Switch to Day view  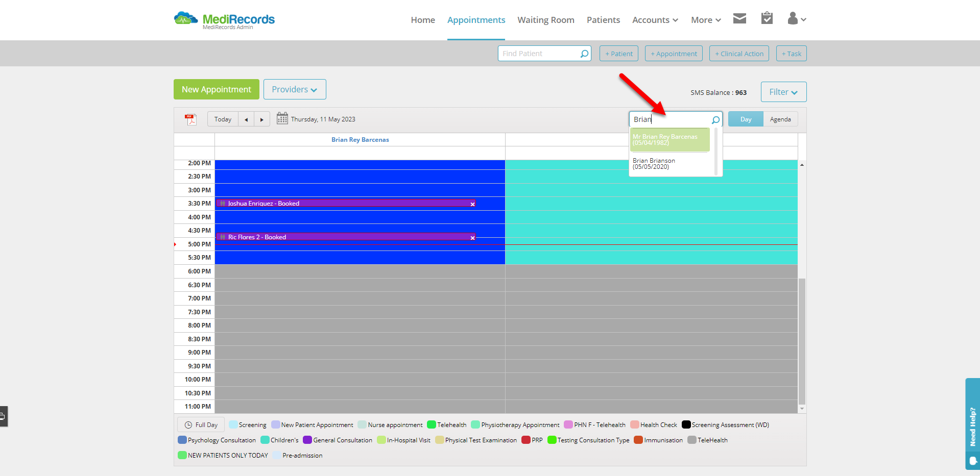[x=746, y=119]
